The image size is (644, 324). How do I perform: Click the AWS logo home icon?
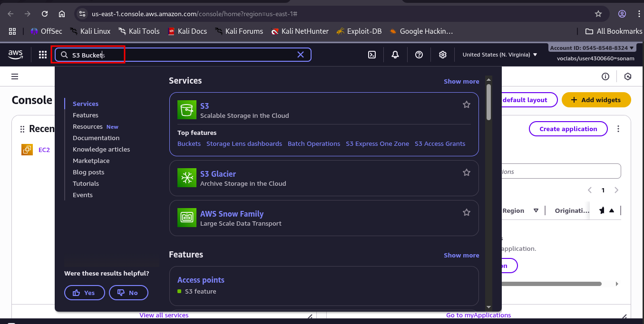[x=16, y=55]
